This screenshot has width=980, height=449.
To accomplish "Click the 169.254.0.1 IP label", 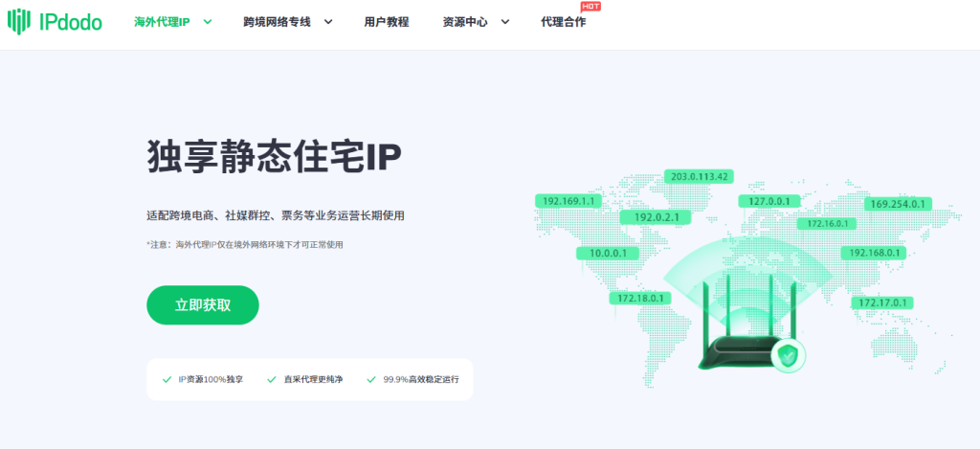I will click(x=897, y=204).
